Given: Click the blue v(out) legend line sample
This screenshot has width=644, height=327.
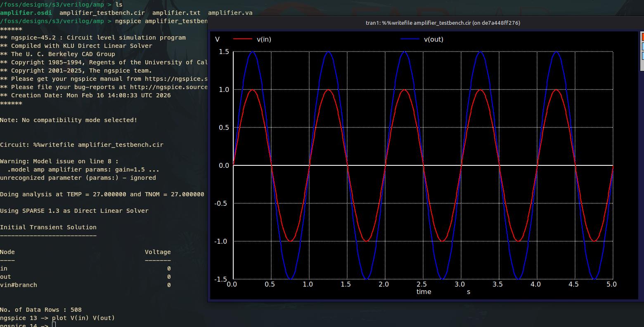Looking at the screenshot, I should (x=410, y=39).
